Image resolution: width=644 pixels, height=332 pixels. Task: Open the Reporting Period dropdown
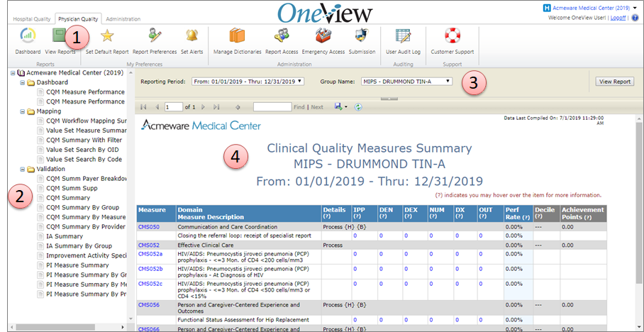248,82
